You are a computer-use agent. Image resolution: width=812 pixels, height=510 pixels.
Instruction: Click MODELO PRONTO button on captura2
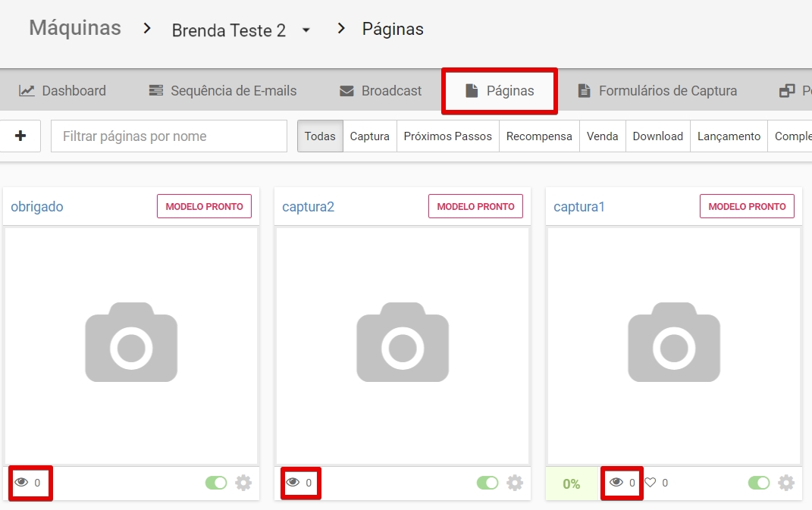click(475, 206)
